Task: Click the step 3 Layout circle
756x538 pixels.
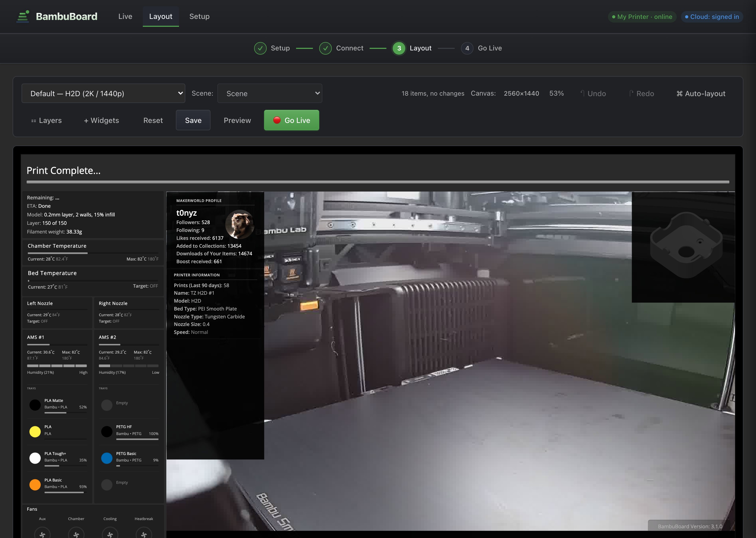Action: click(399, 48)
